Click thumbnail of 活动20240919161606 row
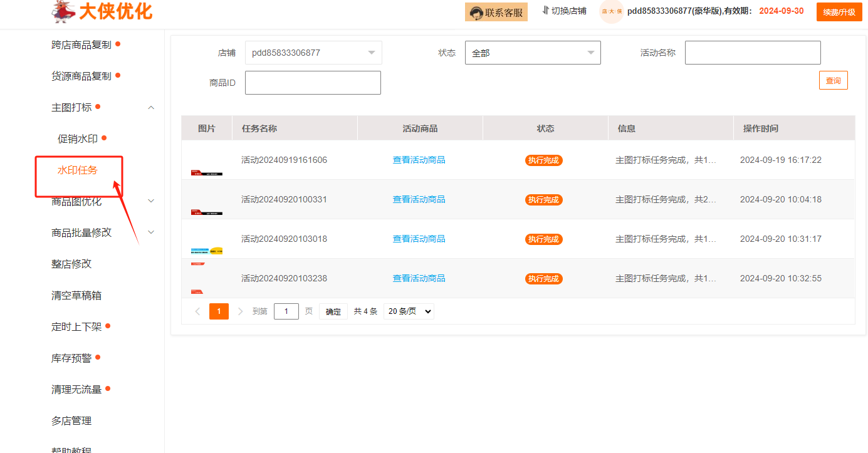This screenshot has width=868, height=453. click(207, 160)
